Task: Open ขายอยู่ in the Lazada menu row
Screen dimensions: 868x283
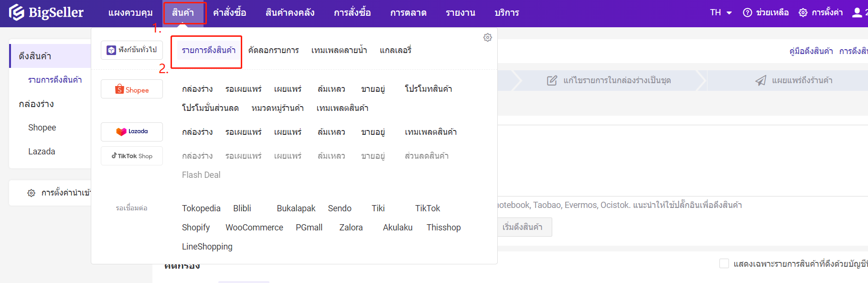Action: [x=373, y=132]
